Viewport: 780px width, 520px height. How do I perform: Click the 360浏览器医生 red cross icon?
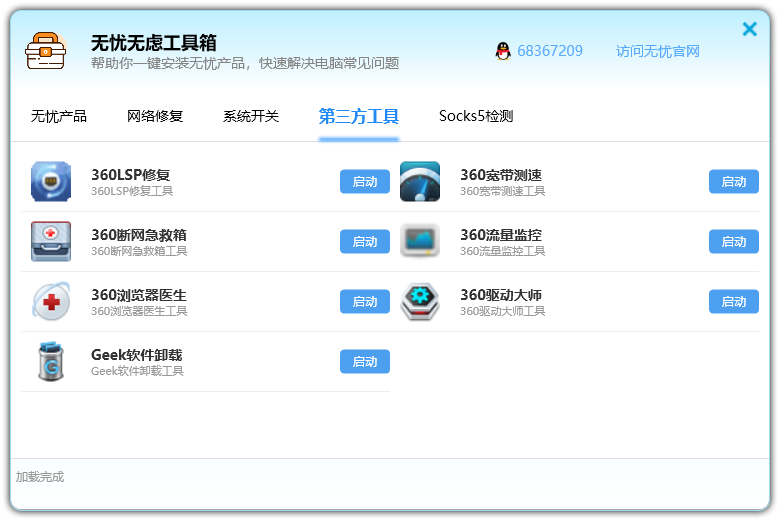pyautogui.click(x=51, y=301)
